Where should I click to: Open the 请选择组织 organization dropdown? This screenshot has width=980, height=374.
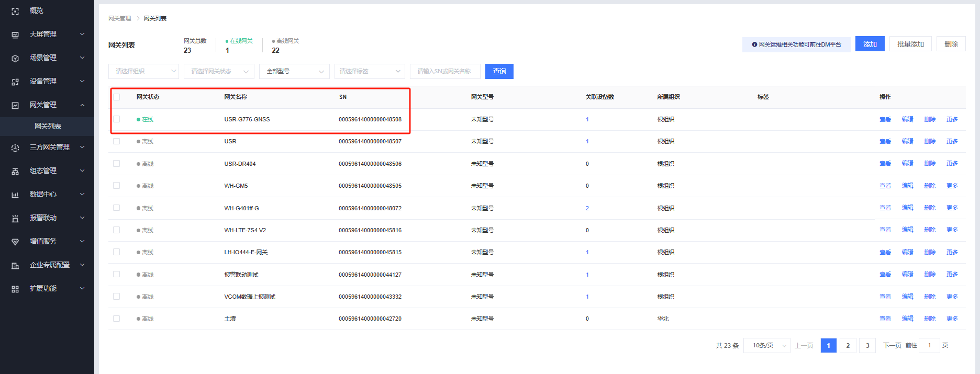point(143,71)
